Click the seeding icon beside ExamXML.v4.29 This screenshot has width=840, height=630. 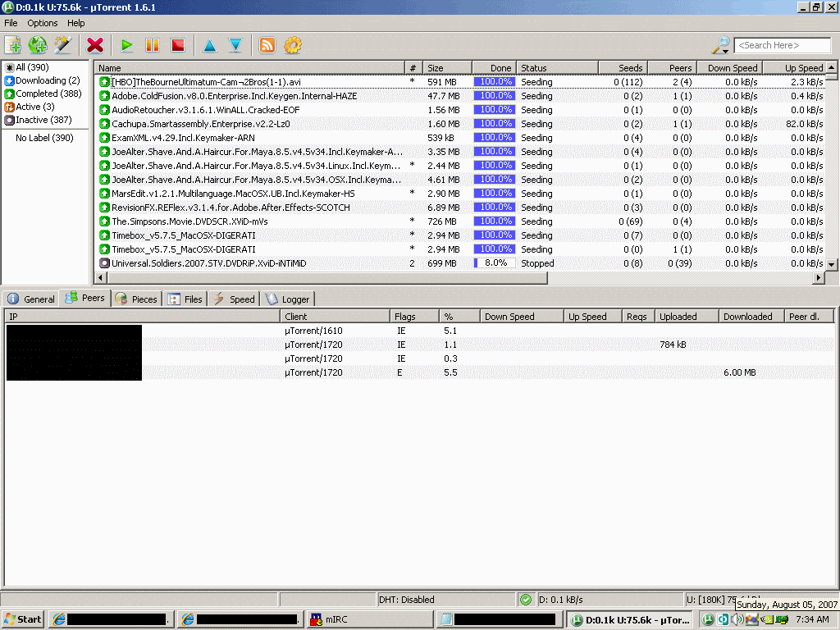(104, 138)
